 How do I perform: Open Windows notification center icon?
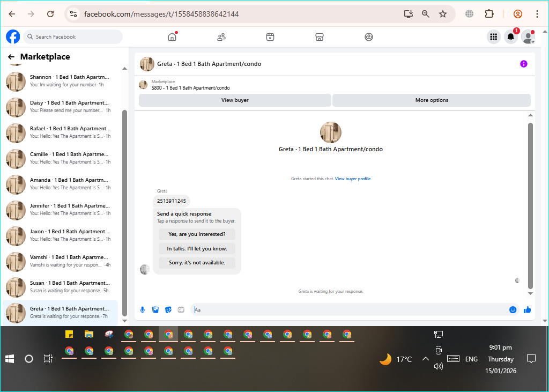[531, 359]
